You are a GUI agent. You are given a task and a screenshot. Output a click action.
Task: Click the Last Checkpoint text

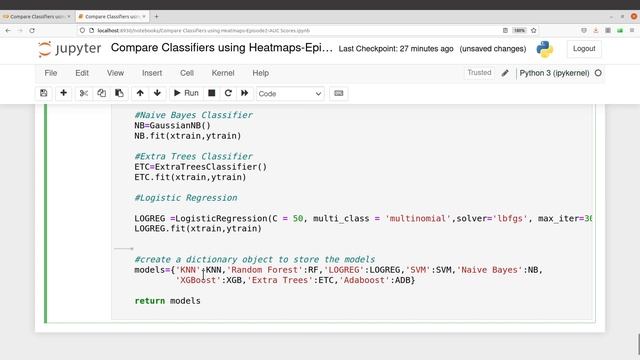396,49
